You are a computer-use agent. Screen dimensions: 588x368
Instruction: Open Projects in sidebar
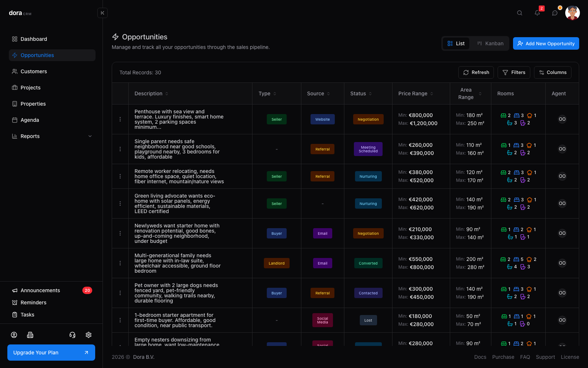(52, 88)
